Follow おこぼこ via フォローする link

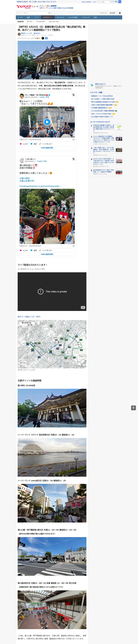tap(42, 161)
